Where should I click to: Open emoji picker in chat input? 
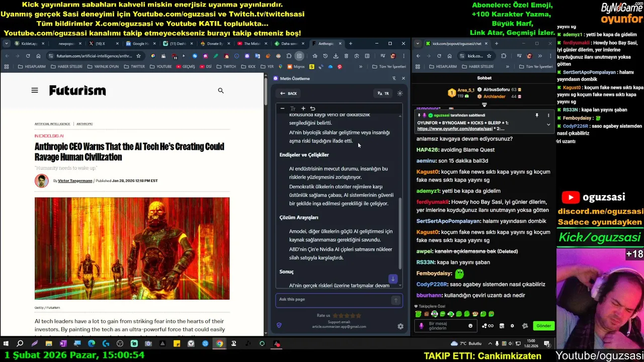470,326
